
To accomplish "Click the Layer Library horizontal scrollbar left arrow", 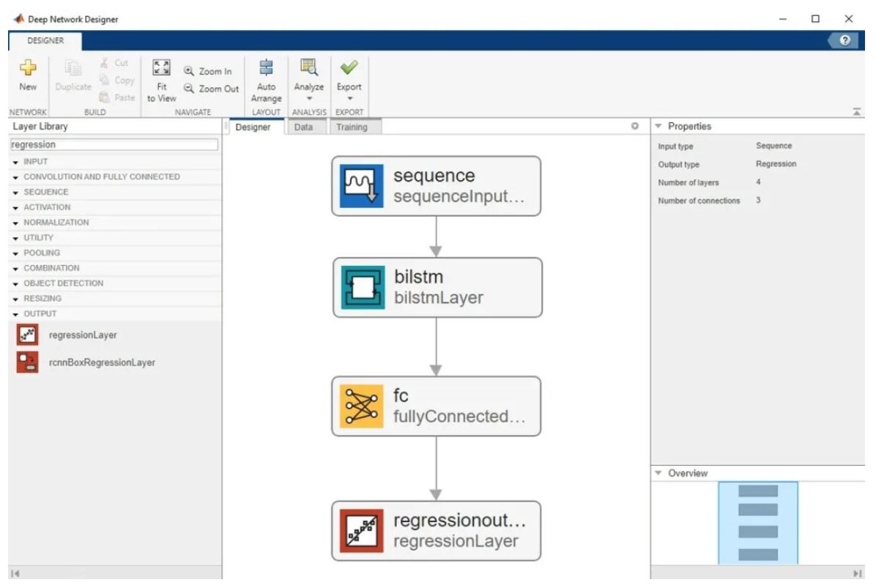I will tap(15, 573).
